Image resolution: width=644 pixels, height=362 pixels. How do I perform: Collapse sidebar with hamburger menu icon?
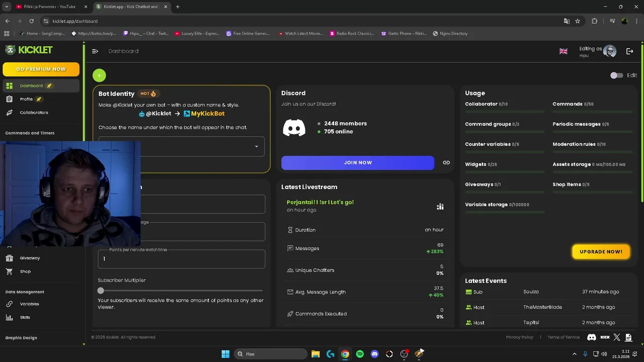[95, 51]
